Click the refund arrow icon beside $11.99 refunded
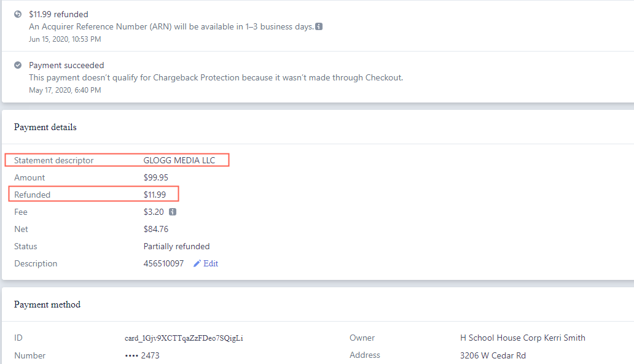The image size is (634, 364). 18,14
